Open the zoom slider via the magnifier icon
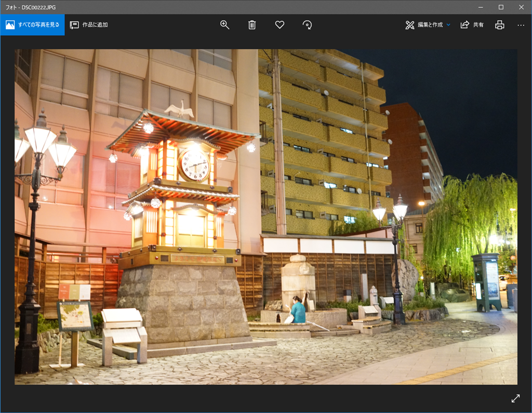This screenshot has width=532, height=413. [224, 24]
